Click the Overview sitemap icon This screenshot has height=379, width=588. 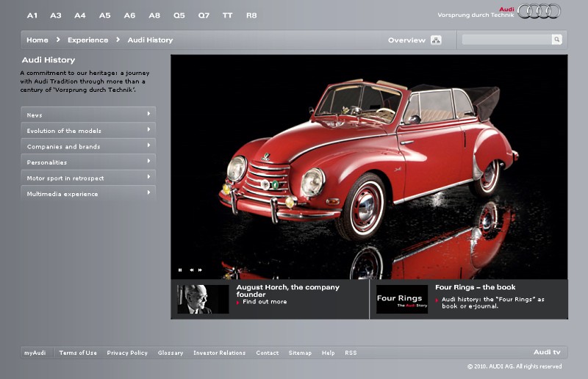(436, 40)
